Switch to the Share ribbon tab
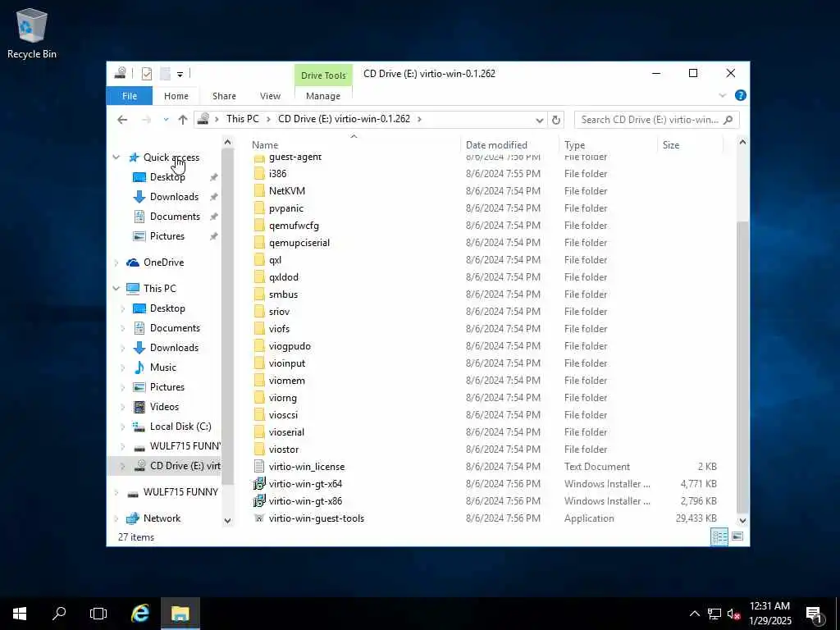 (224, 96)
